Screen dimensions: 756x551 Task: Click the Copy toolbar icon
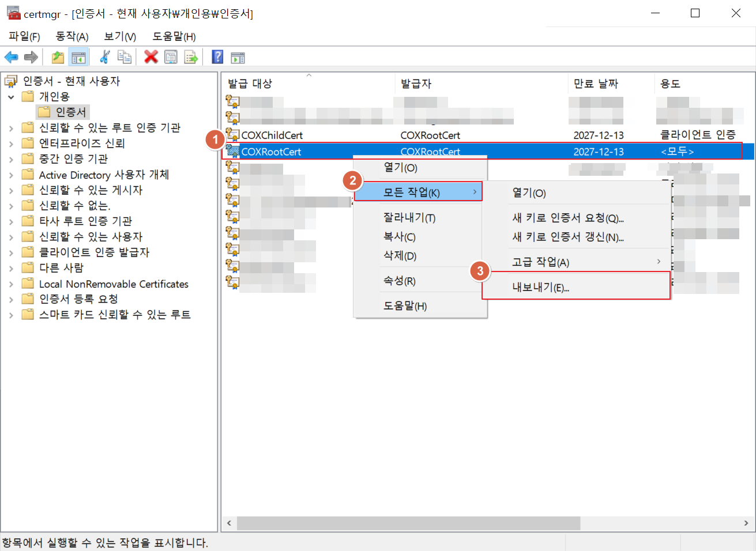[124, 57]
